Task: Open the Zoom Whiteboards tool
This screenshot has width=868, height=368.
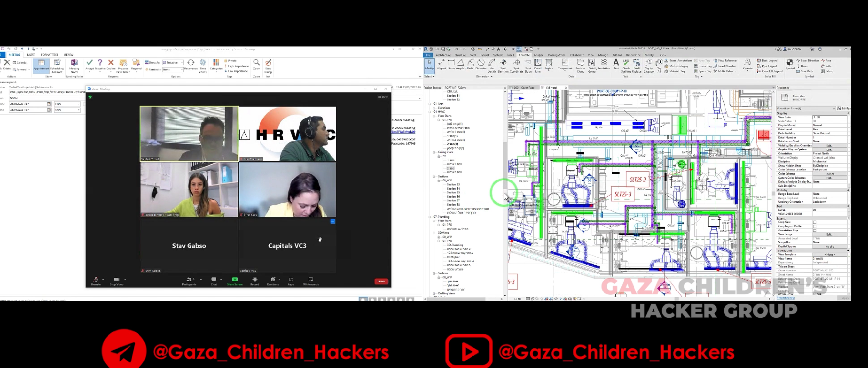Action: [311, 280]
